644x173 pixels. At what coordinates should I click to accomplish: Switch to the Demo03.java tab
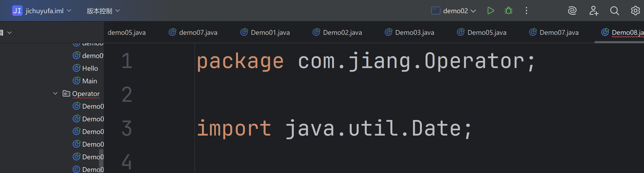coord(409,32)
